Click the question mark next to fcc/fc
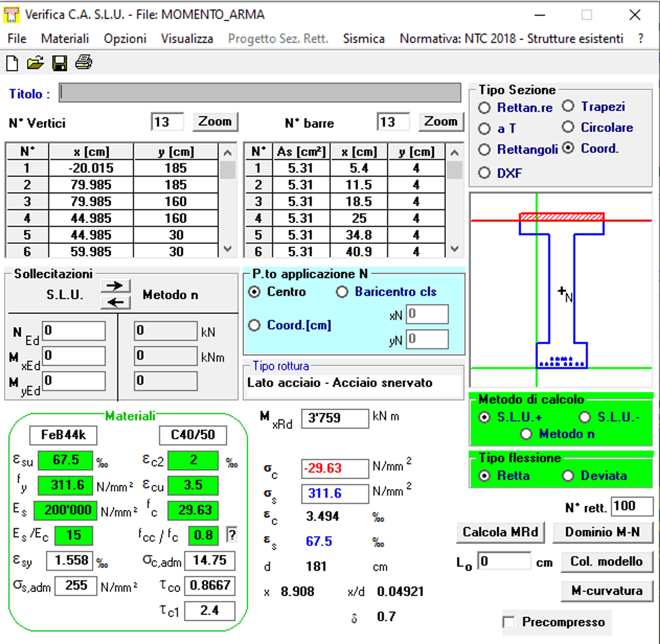660x644 pixels. pyautogui.click(x=232, y=535)
